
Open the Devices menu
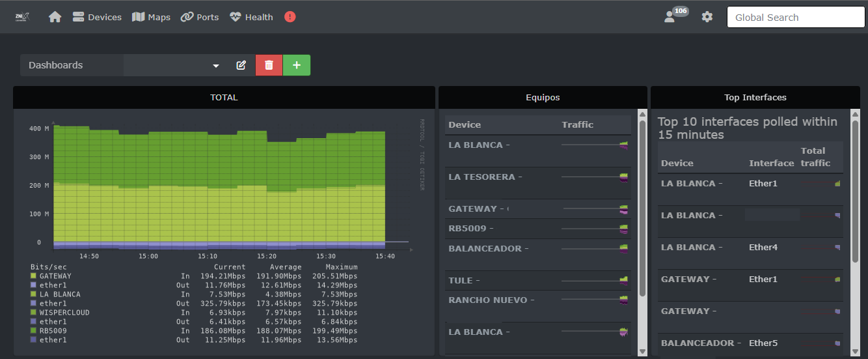click(x=97, y=17)
